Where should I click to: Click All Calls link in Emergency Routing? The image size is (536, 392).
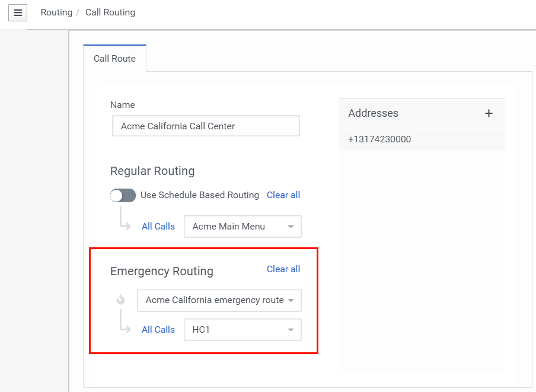158,330
